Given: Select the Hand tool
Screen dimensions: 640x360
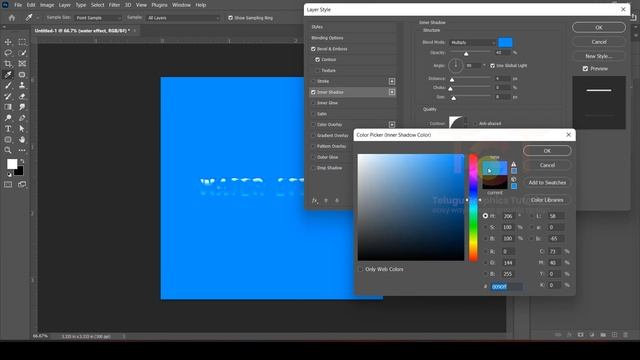Looking at the screenshot, I should point(22,140).
